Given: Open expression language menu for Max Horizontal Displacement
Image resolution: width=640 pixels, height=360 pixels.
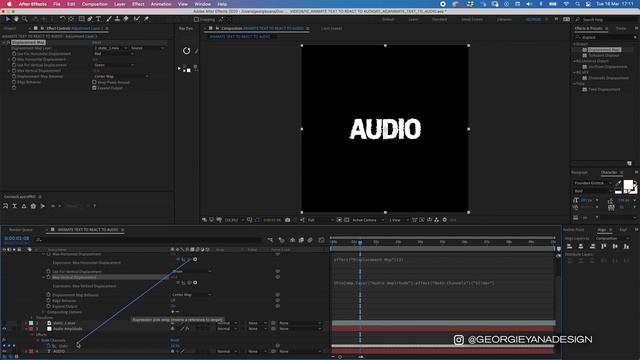Looking at the screenshot, I should (195, 259).
